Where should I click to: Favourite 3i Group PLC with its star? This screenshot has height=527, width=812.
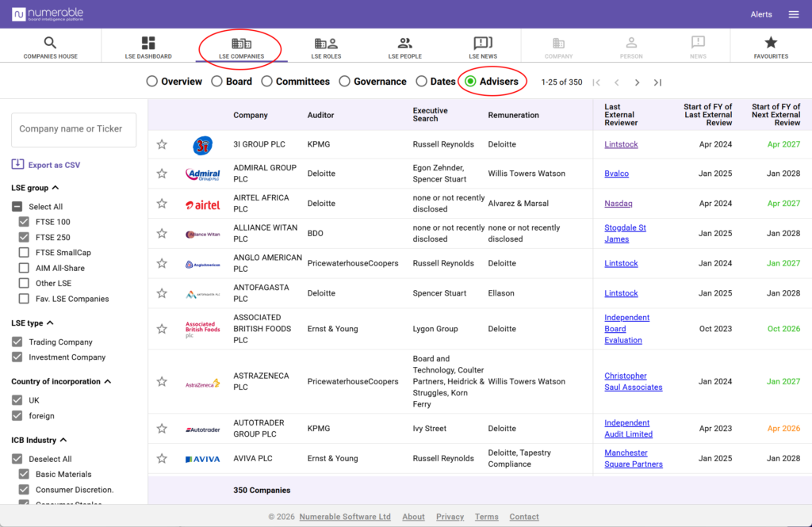point(162,144)
